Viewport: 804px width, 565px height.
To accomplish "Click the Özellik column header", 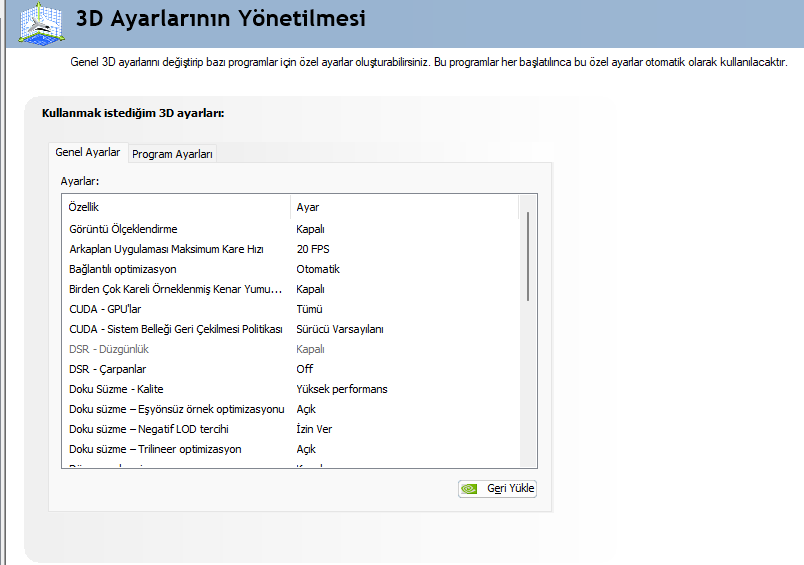I will click(176, 207).
